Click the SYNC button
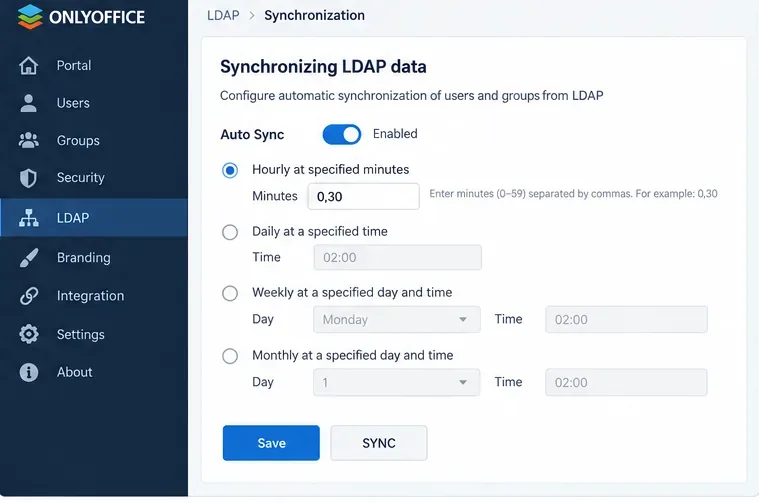The width and height of the screenshot is (759, 503). [x=379, y=443]
